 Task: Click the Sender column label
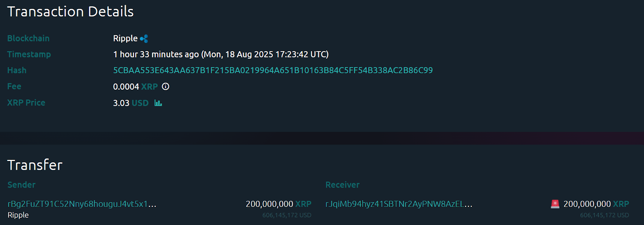pyautogui.click(x=21, y=185)
